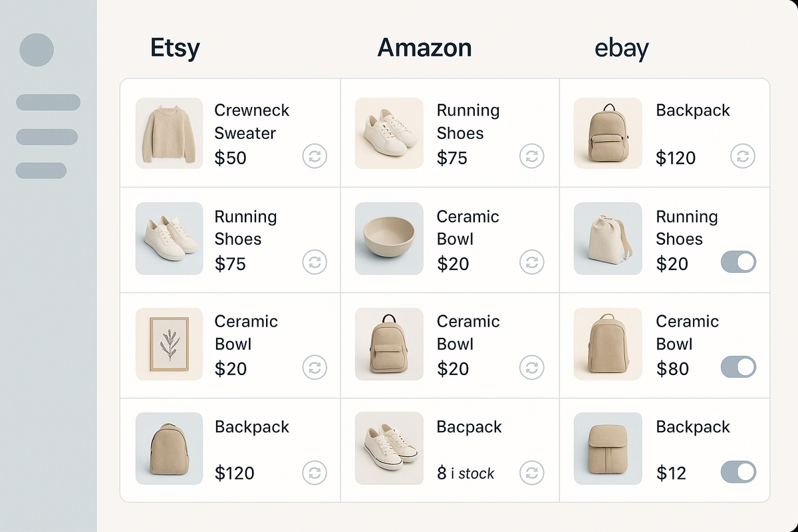The height and width of the screenshot is (532, 798).
Task: Click the $120 Backpack price on Etsy
Action: pyautogui.click(x=233, y=473)
